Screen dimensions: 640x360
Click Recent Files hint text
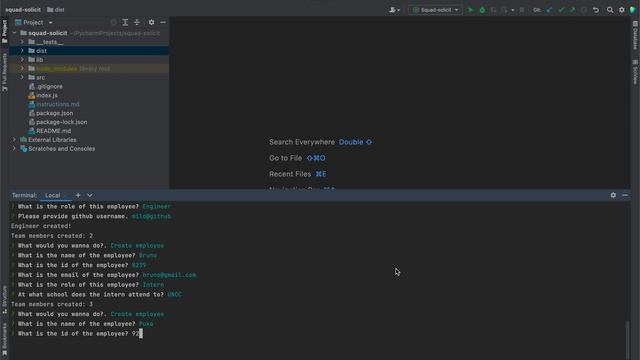[x=290, y=174]
